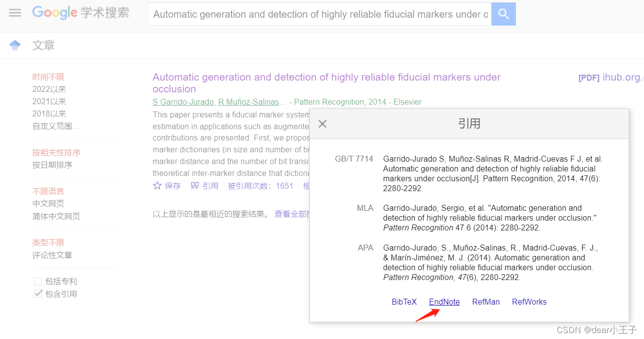Click the star icon beside 保存
The height and width of the screenshot is (339, 644).
pos(157,186)
